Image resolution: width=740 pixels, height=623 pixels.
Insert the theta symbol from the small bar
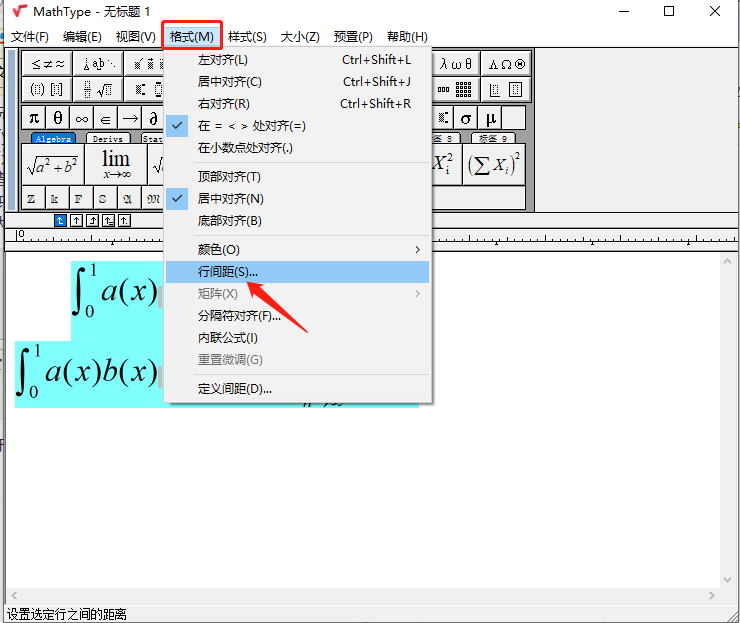[x=58, y=118]
